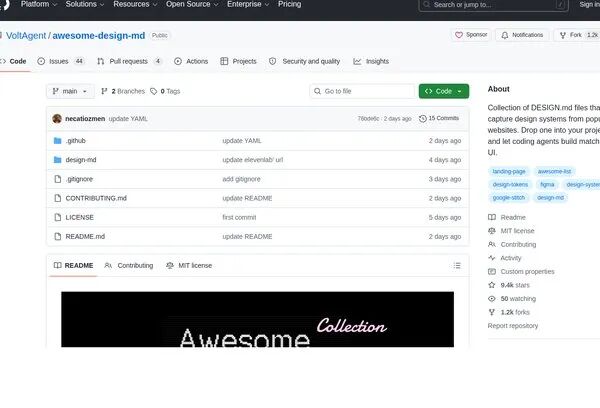Open the Platform menu

click(x=39, y=4)
